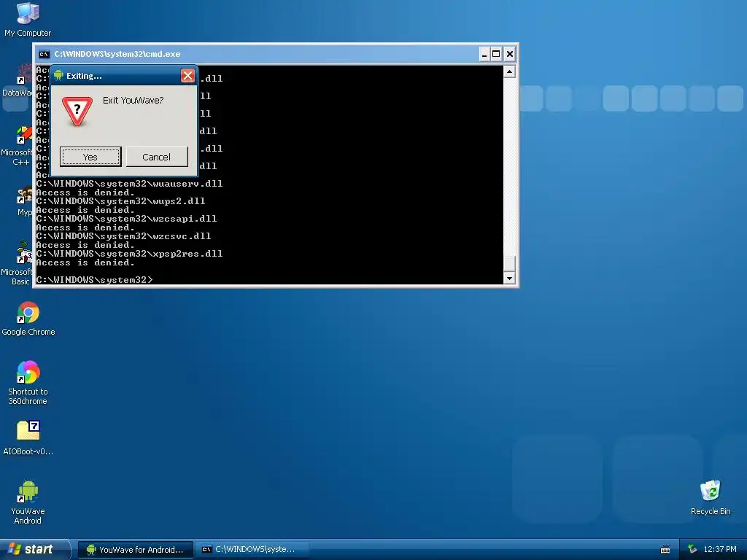Click the wzcsapi.dll path line
Screen dimensions: 747x560
126,219
